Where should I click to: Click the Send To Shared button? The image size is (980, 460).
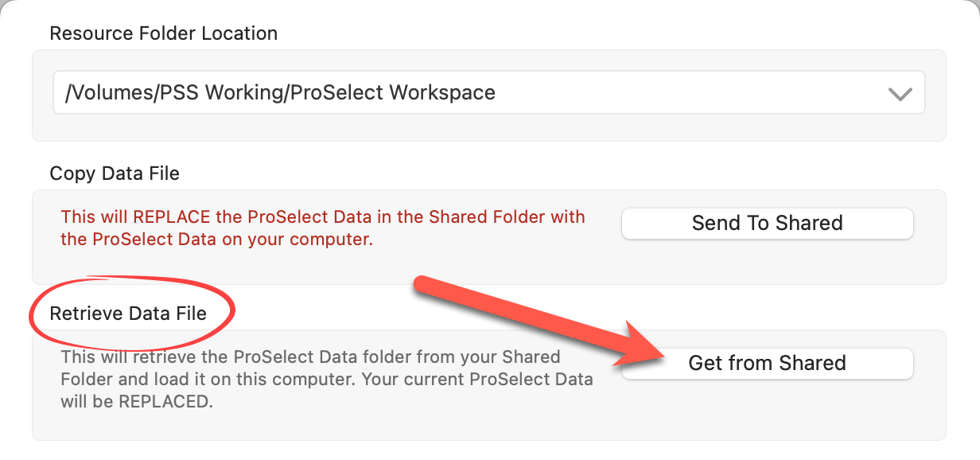click(x=767, y=224)
